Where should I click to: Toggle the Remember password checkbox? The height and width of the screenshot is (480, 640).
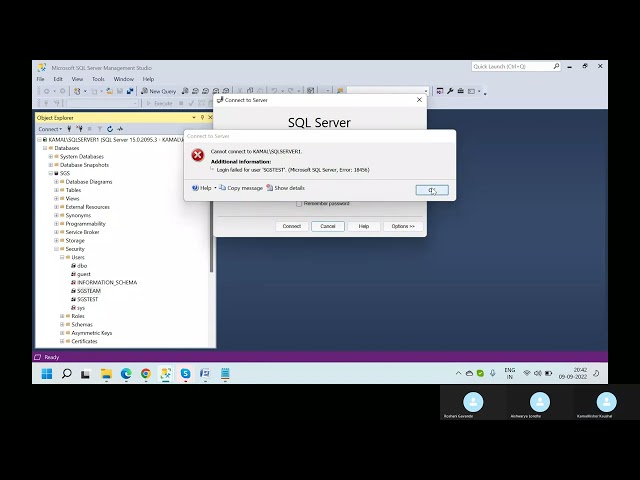pos(299,203)
